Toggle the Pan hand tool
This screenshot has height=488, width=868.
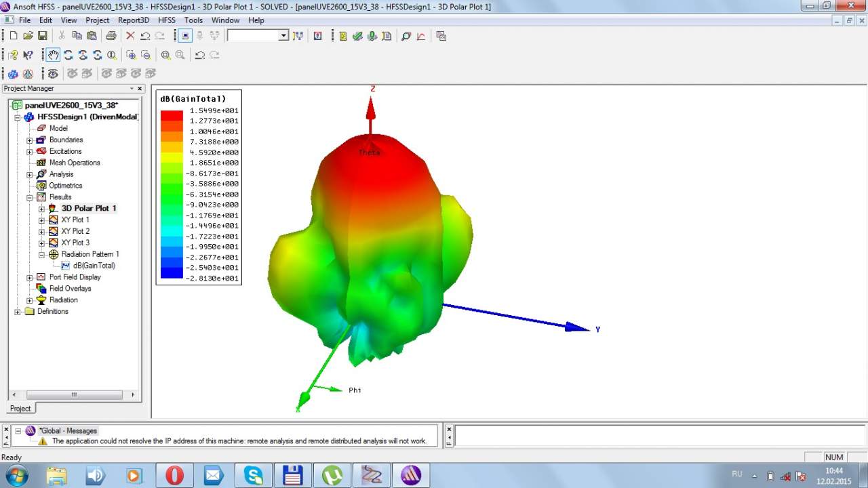53,56
